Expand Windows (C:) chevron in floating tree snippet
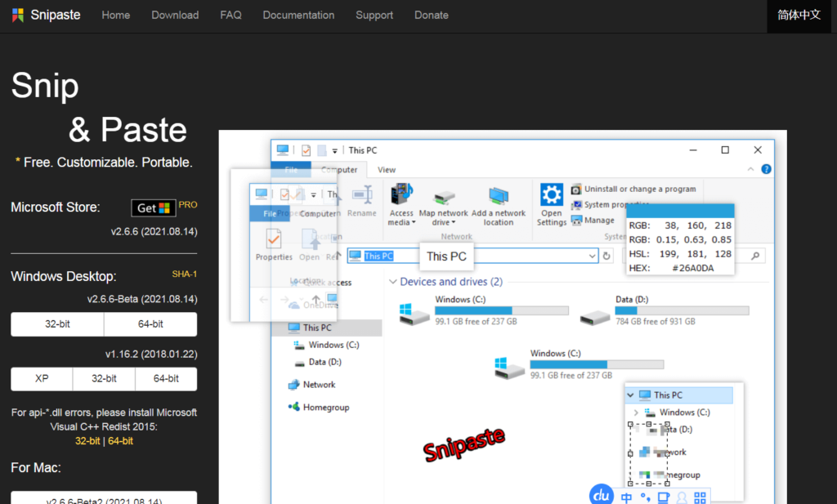Viewport: 837px width, 504px height. pyautogui.click(x=636, y=413)
